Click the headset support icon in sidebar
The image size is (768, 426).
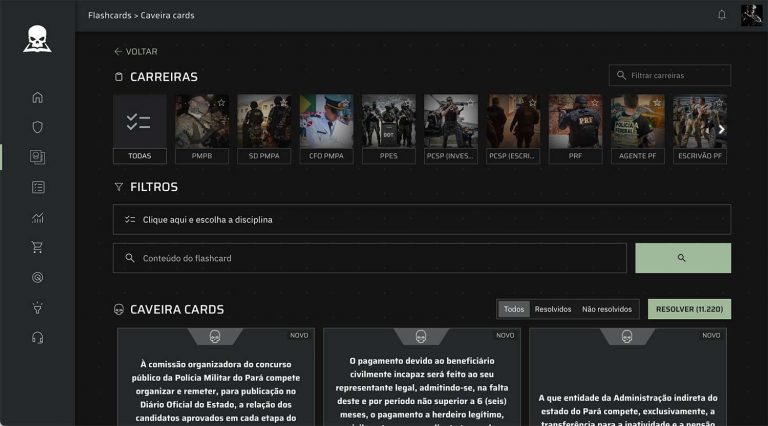pyautogui.click(x=38, y=337)
